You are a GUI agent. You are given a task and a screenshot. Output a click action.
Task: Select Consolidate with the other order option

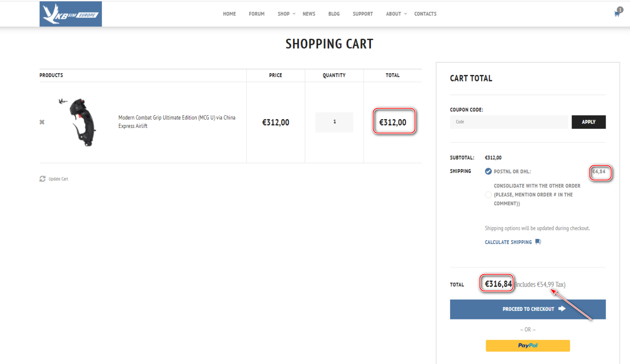(488, 195)
